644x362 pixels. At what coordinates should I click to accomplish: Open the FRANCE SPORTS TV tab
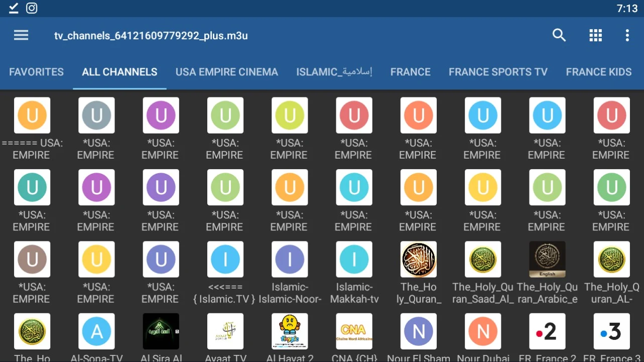[498, 72]
